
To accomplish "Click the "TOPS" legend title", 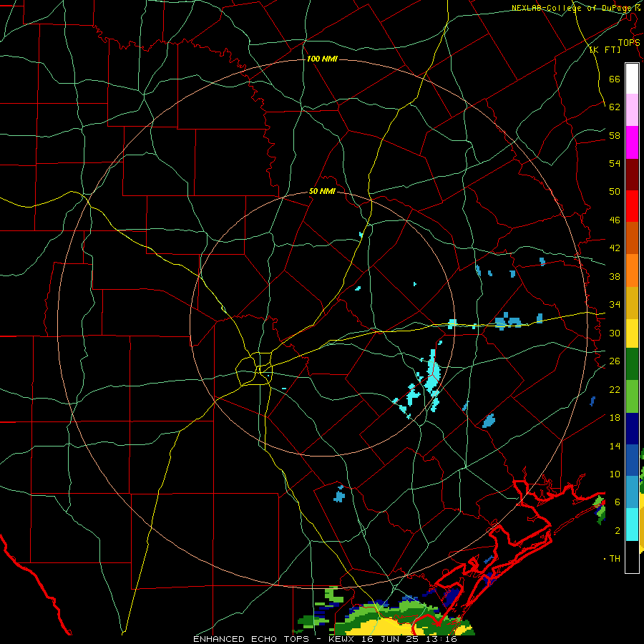I will point(629,42).
